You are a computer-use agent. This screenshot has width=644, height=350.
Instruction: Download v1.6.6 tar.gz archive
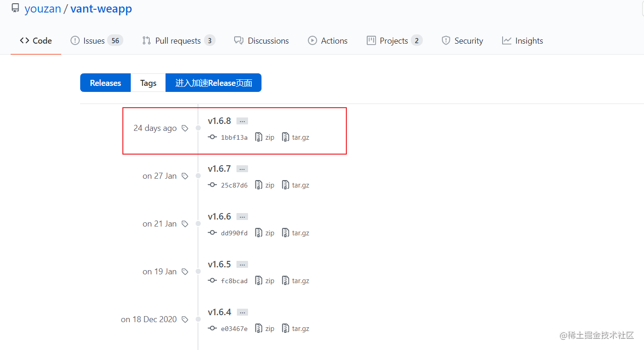(295, 233)
